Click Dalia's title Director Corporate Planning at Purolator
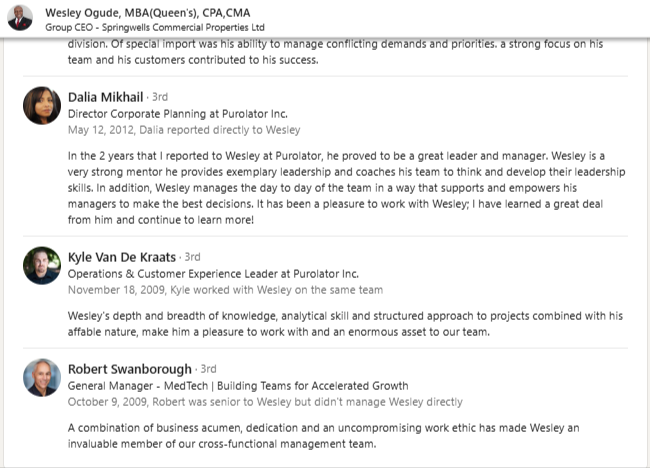 tap(178, 114)
